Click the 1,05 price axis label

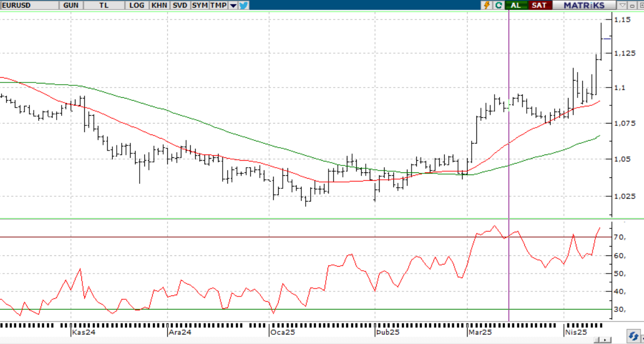pyautogui.click(x=623, y=159)
